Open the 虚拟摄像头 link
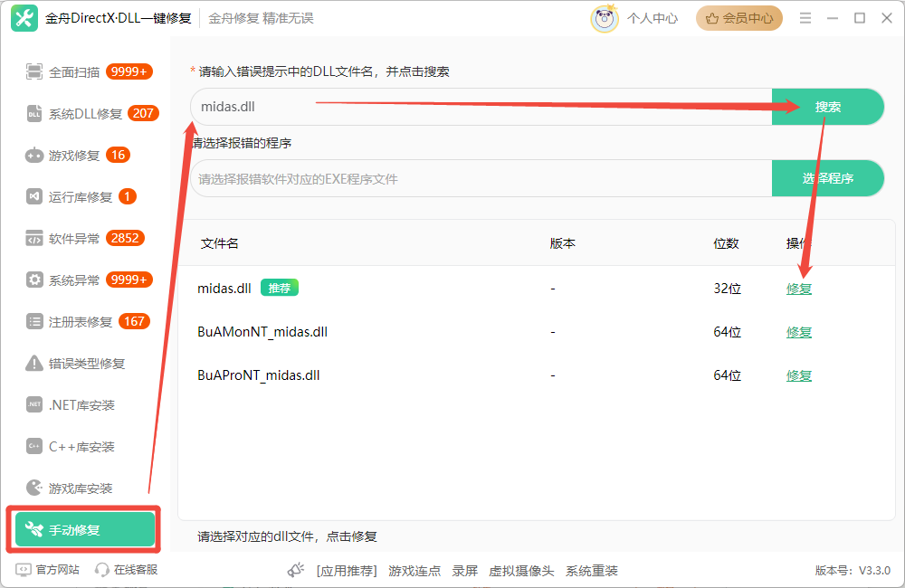Screen dimensions: 905x588 coord(521,571)
